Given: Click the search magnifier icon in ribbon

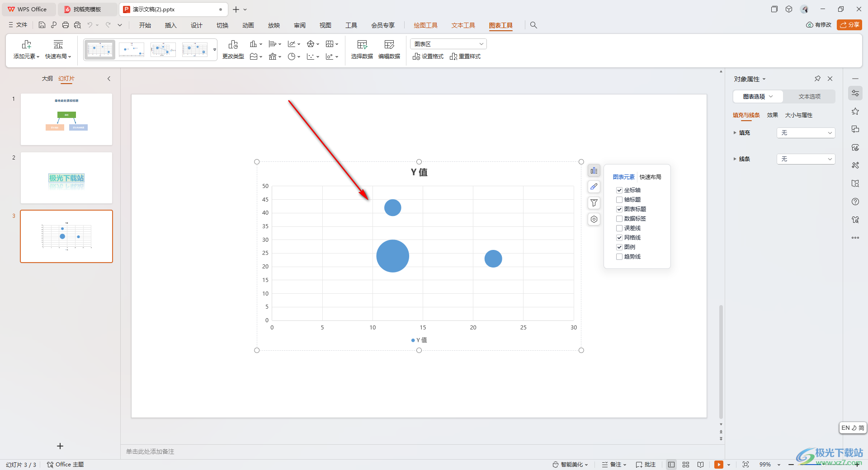Looking at the screenshot, I should [x=533, y=25].
